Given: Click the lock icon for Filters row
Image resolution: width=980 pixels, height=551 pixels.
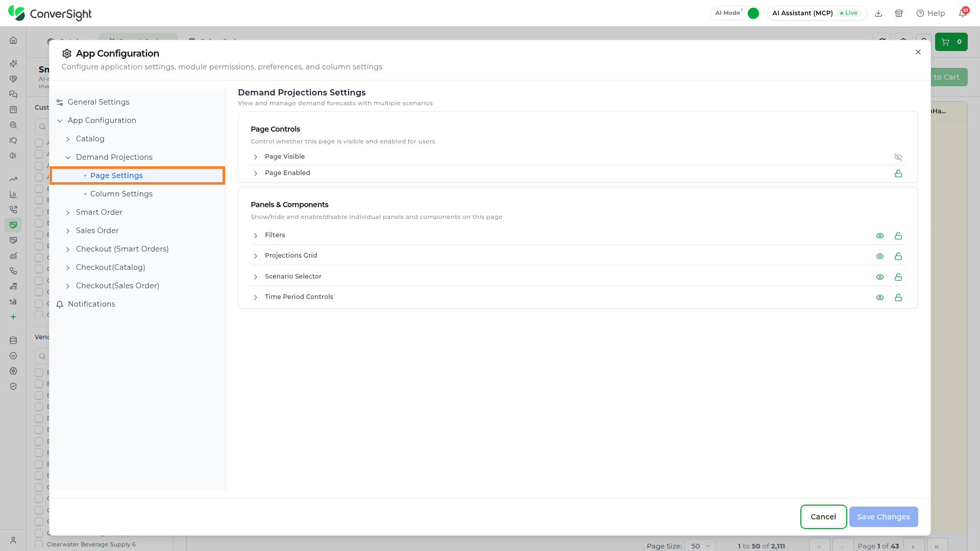Looking at the screenshot, I should 898,236.
